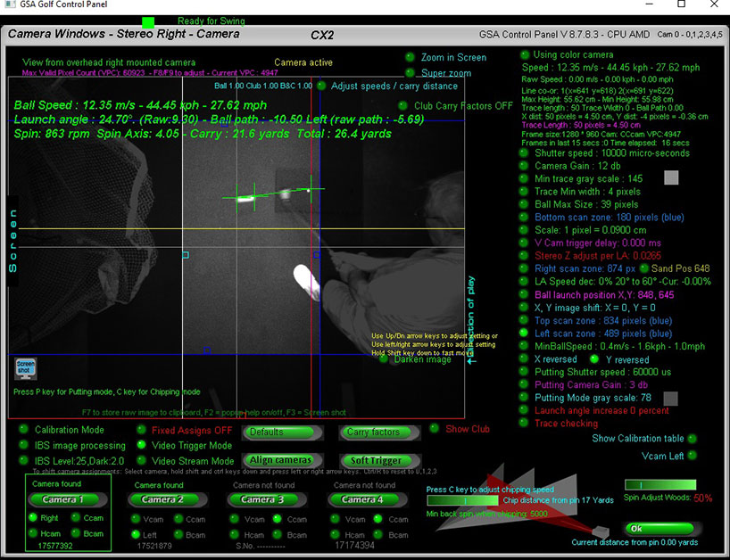Select V Cam trigger delay setting

click(524, 243)
